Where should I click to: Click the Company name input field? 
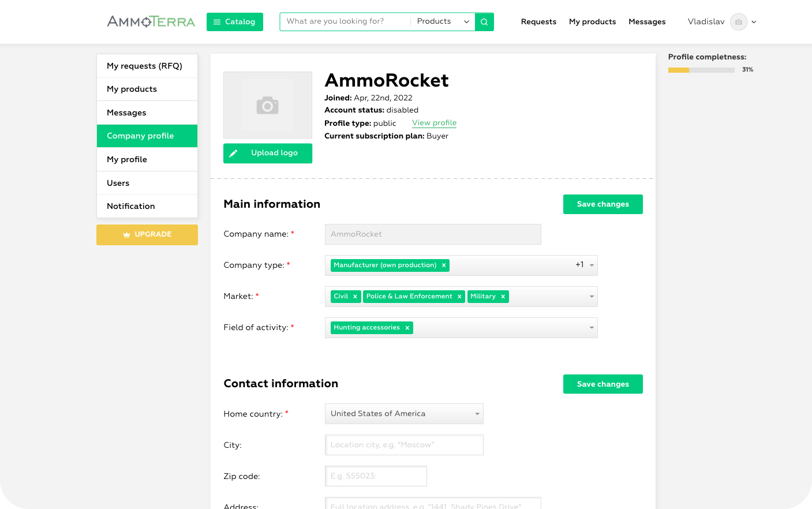[433, 234]
